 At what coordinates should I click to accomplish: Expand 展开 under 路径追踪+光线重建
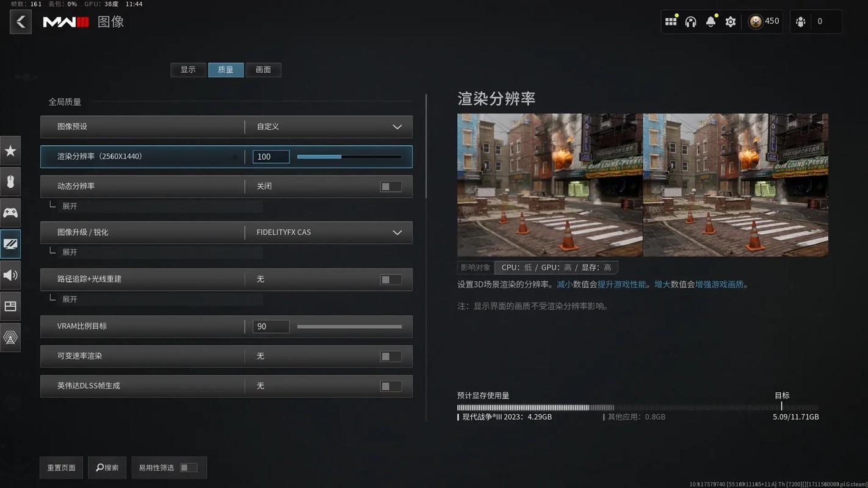point(70,300)
